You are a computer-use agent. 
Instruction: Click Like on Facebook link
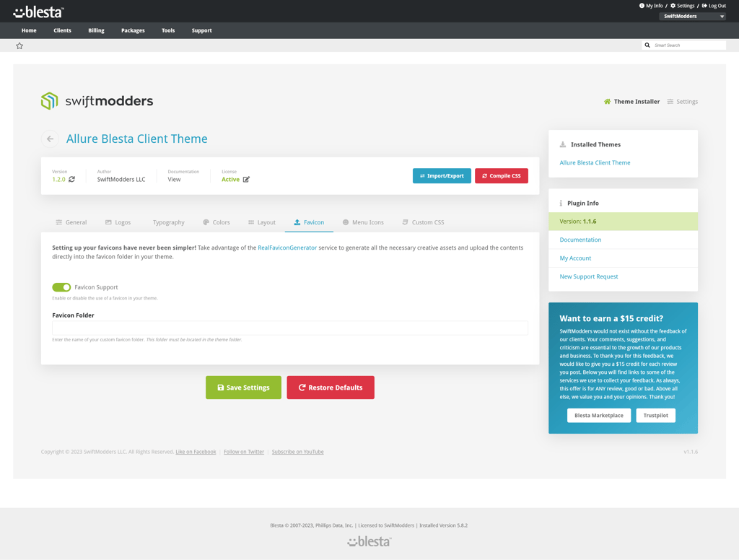(196, 452)
